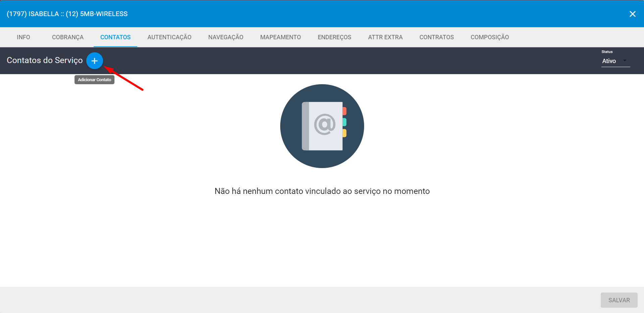
Task: Expand the Status dropdown showing Ativo
Action: pos(615,61)
